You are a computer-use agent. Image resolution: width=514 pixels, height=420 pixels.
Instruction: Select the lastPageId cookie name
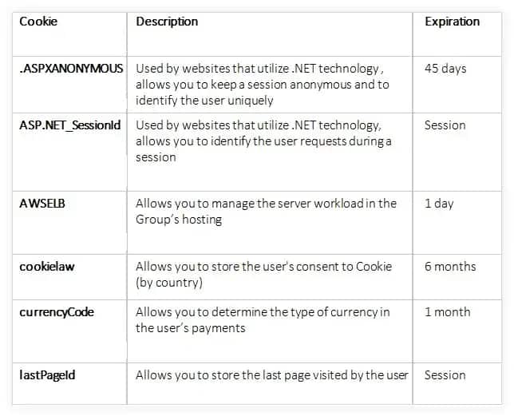point(47,375)
